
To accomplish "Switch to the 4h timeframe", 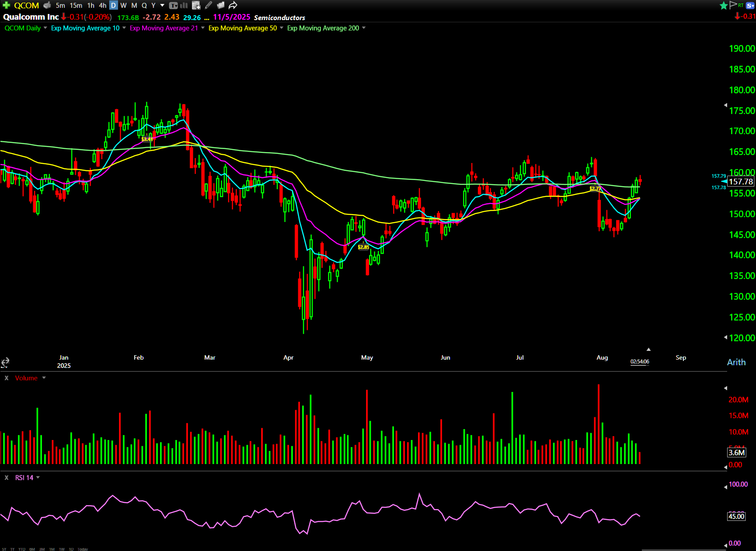I will [103, 5].
